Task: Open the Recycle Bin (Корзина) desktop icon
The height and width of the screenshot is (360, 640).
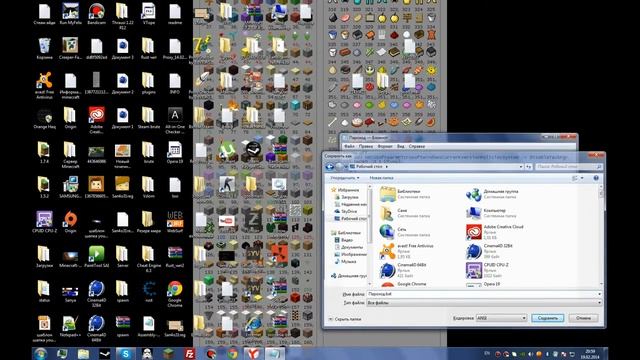Action: pyautogui.click(x=44, y=49)
